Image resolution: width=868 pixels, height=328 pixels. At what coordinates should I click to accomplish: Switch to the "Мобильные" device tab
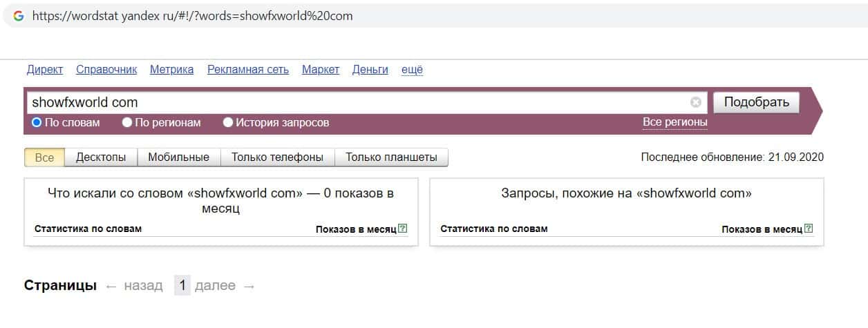pos(178,157)
